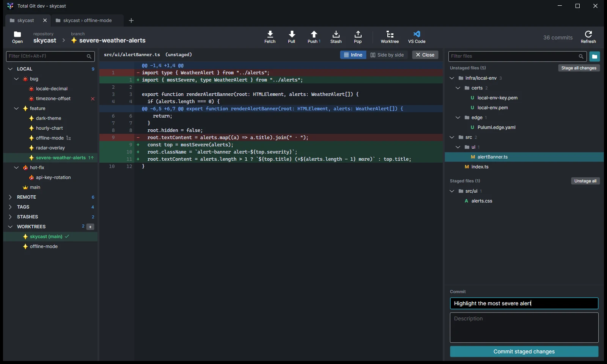Viewport: 607px width, 364px height.
Task: Open a new tab with plus icon
Action: (x=131, y=20)
